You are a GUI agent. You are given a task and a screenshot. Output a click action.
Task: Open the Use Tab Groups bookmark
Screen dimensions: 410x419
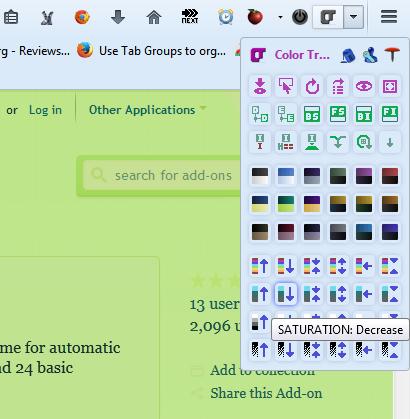(152, 51)
